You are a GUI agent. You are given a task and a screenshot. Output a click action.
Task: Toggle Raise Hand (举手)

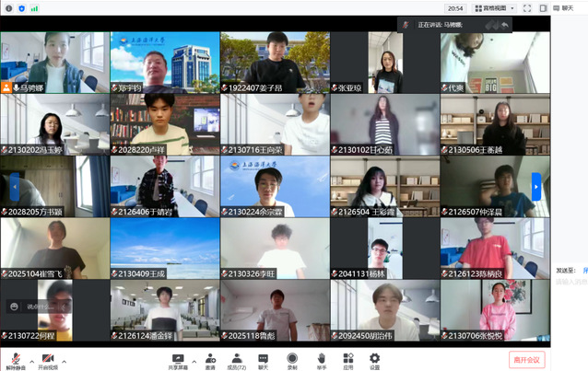coord(321,359)
